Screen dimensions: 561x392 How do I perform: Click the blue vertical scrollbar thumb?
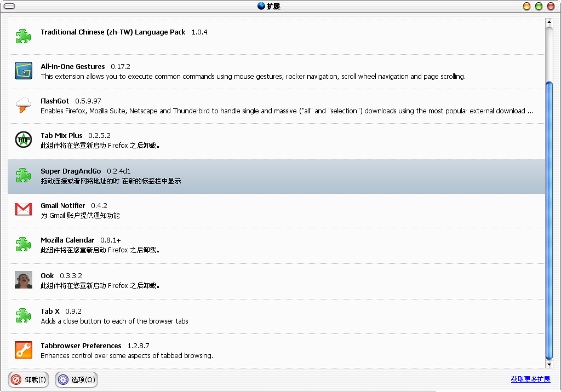pyautogui.click(x=549, y=221)
